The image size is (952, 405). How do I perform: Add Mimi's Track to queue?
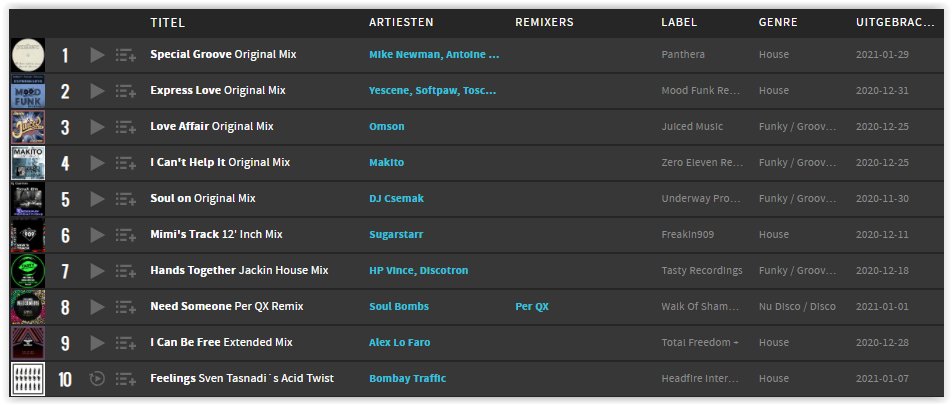click(126, 235)
